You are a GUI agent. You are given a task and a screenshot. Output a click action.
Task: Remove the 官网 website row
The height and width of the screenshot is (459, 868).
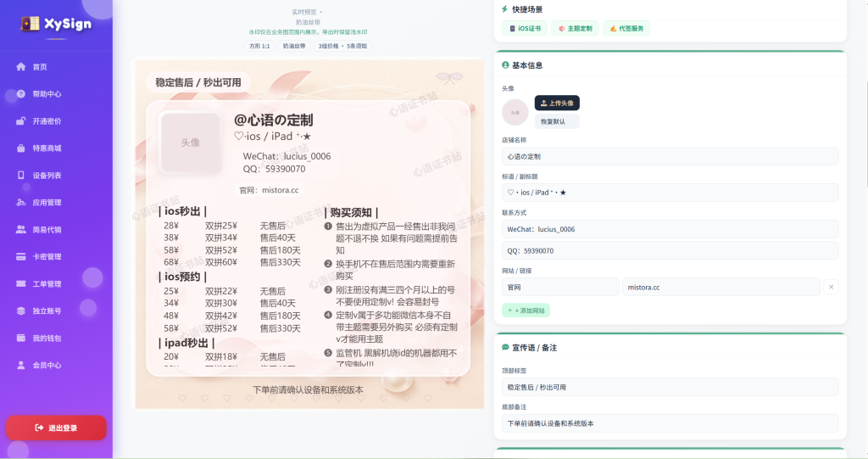coord(831,287)
